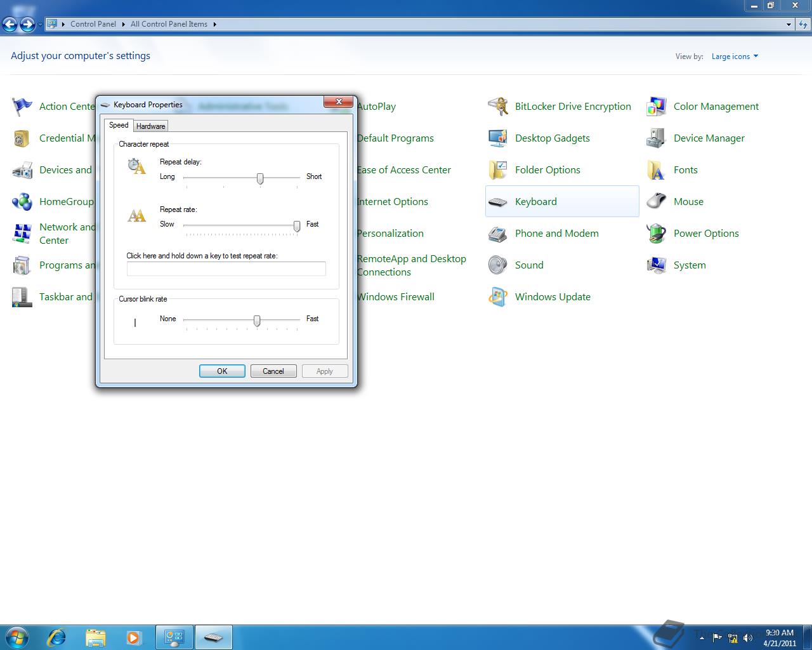
Task: Open Credential Manager safe icon
Action: [x=22, y=138]
